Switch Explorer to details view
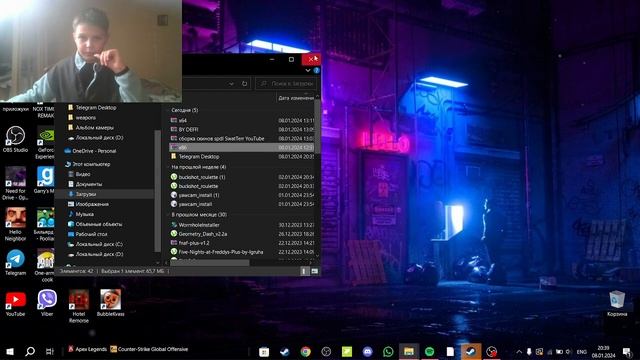The image size is (640, 360). [304, 271]
